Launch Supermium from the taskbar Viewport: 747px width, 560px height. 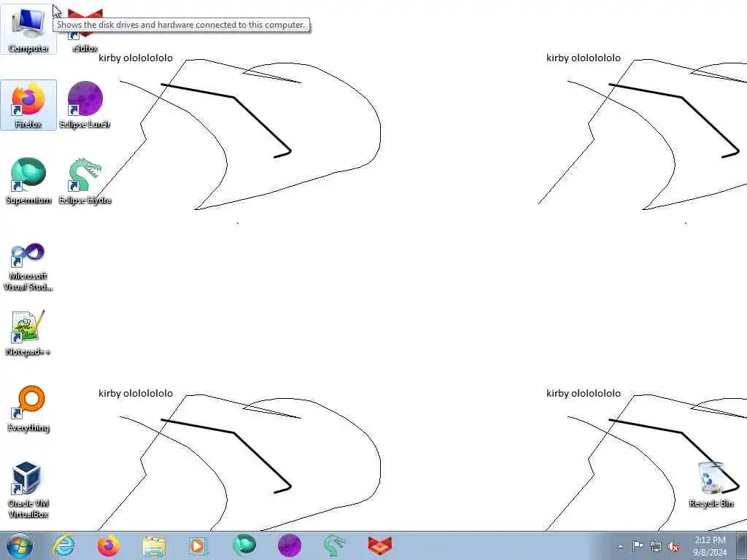coord(244,545)
